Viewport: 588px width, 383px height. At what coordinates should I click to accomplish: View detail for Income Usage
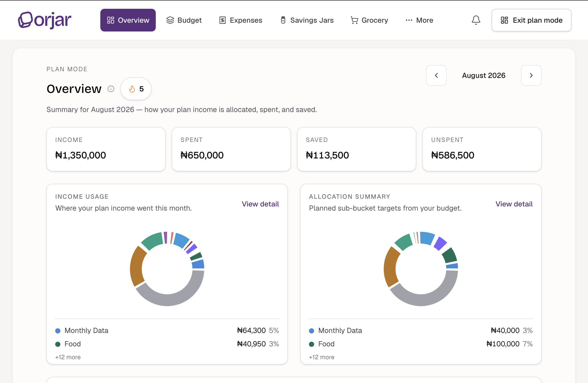(260, 204)
